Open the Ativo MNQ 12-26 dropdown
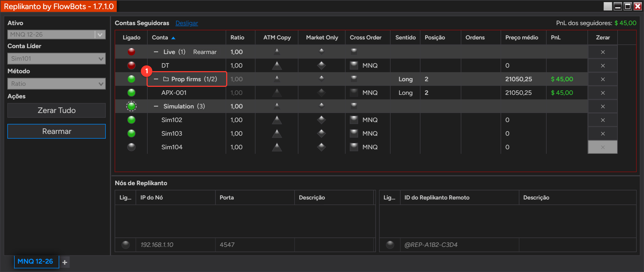 [57, 35]
